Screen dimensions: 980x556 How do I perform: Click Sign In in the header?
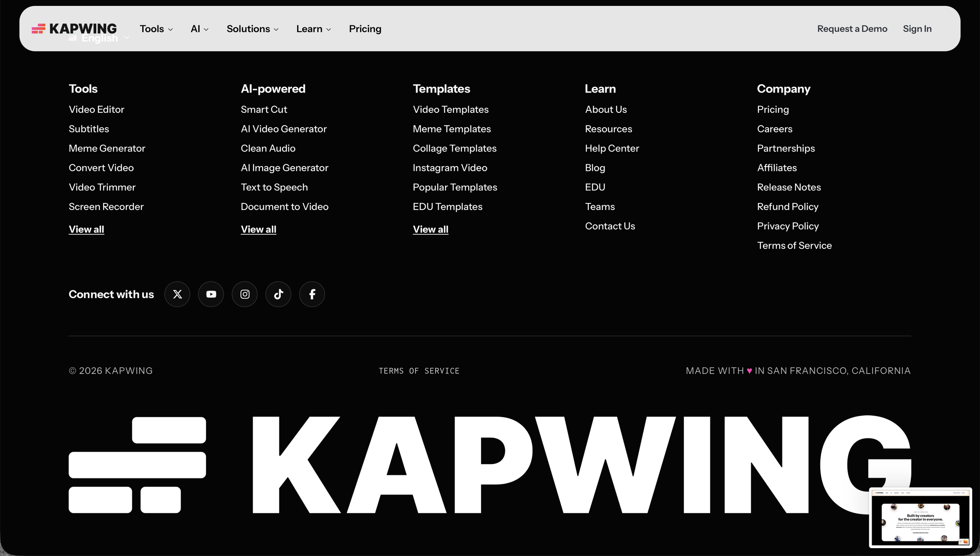(x=917, y=29)
